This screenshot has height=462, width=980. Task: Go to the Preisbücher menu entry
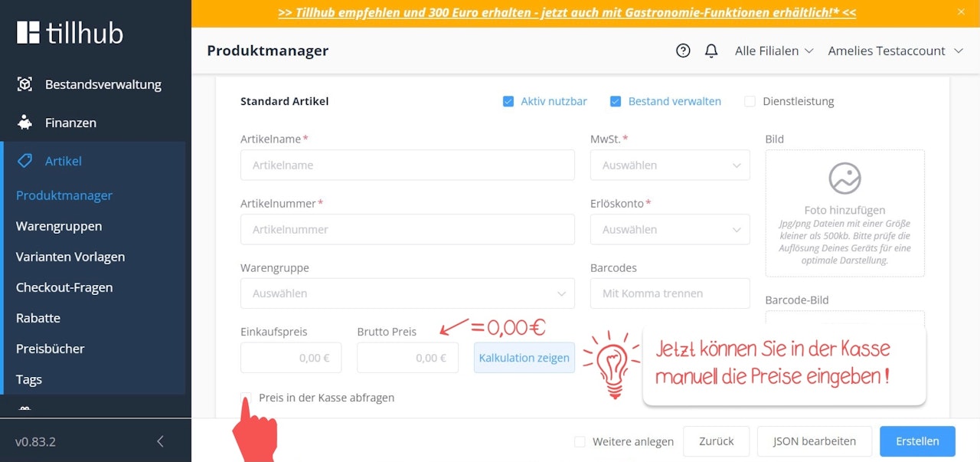click(x=50, y=349)
